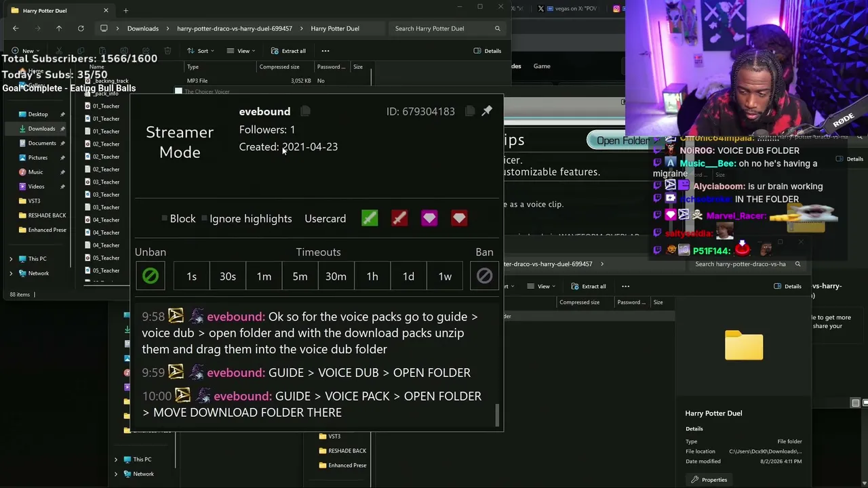
Task: Click the red sword unmod icon
Action: [399, 218]
